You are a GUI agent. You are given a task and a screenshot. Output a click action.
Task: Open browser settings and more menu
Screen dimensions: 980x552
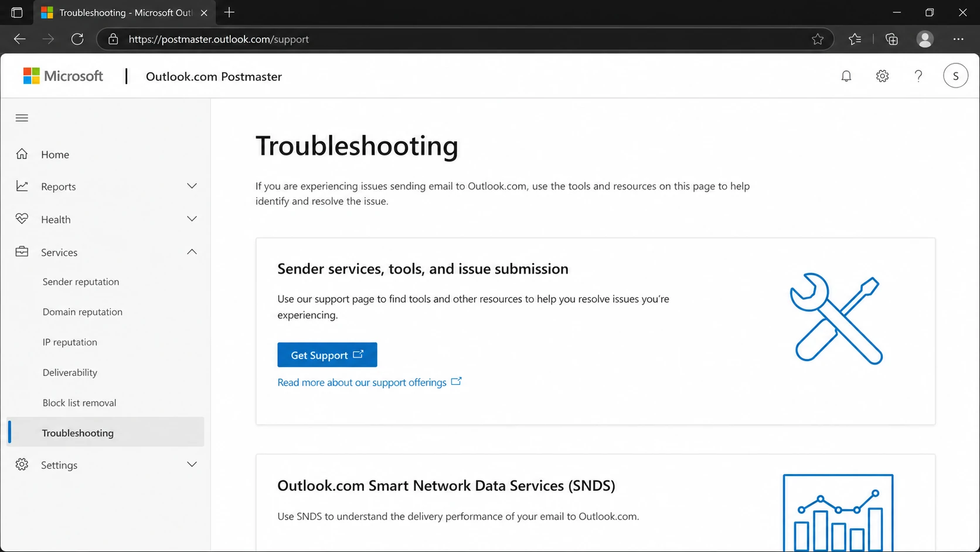click(958, 39)
